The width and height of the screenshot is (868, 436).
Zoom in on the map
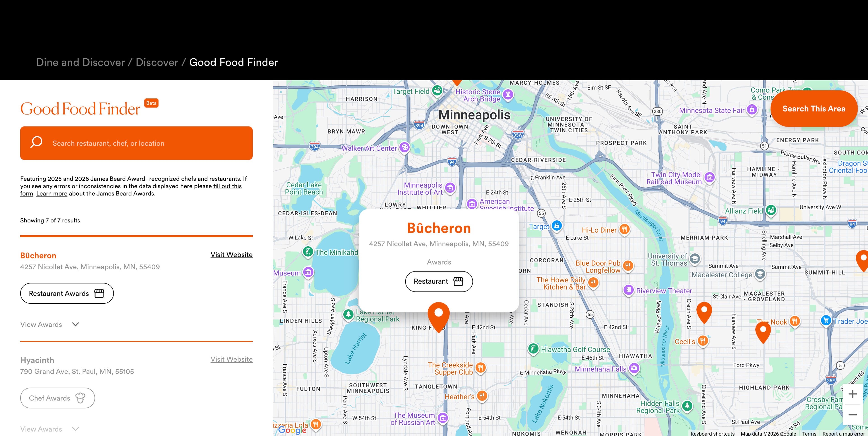[x=853, y=394]
